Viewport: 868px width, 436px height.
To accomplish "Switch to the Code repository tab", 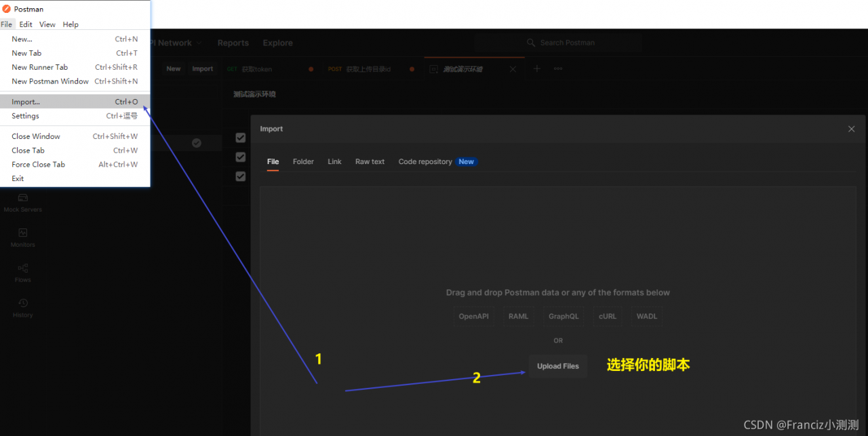I will [425, 161].
